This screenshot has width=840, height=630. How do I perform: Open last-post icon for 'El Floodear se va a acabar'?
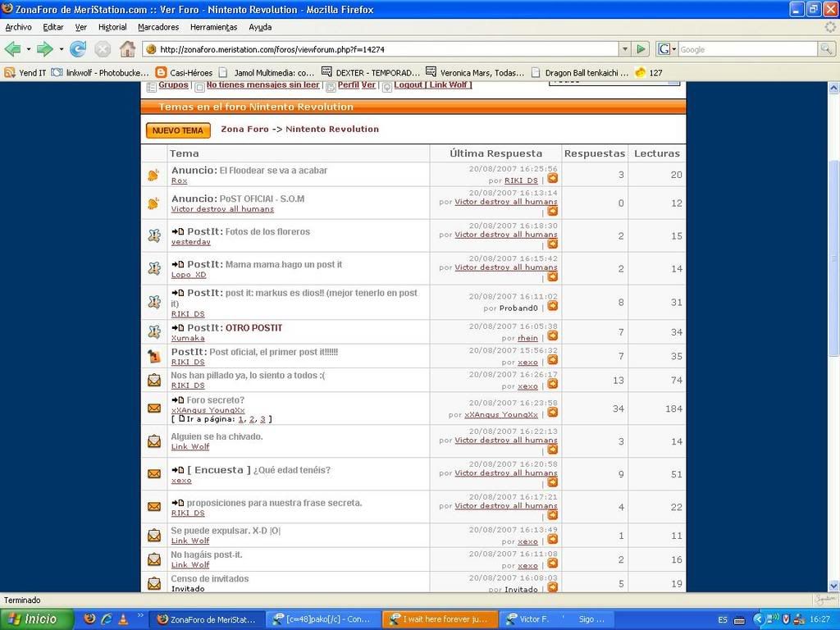[553, 178]
